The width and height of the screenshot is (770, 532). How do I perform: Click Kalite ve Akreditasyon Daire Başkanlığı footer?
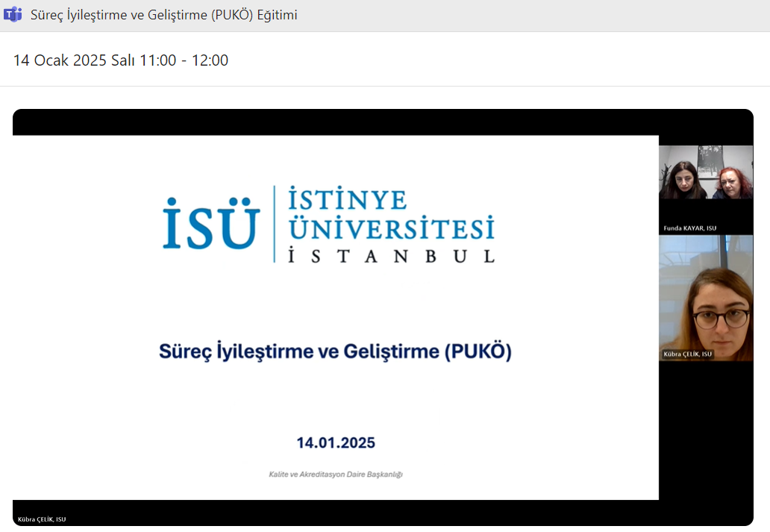[x=336, y=475]
